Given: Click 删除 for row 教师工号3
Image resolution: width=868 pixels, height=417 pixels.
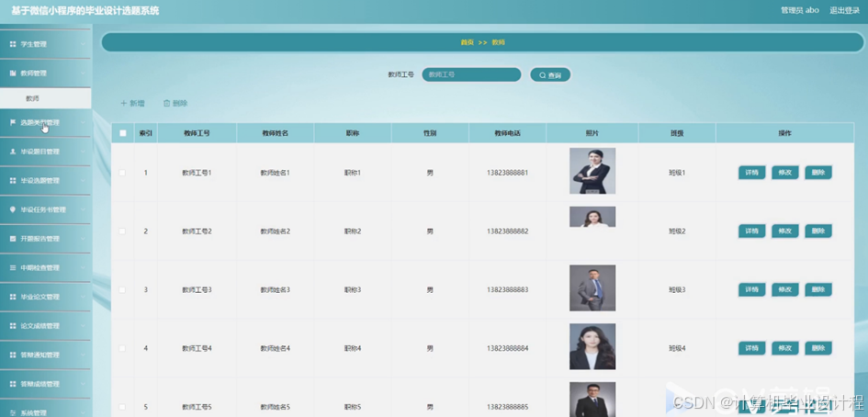Looking at the screenshot, I should 818,289.
